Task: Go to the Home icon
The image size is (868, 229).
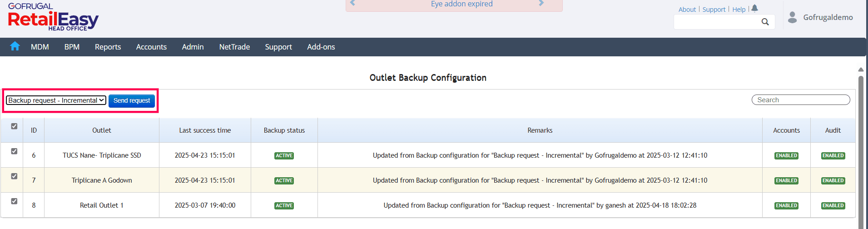Action: (x=15, y=46)
